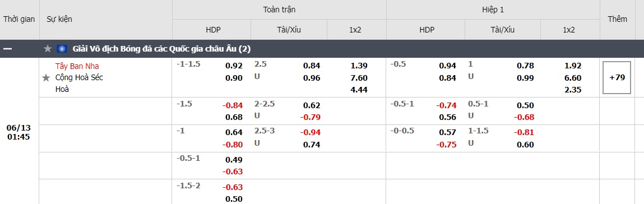Select Cộng Hoà Séc win odds 7.60
The width and height of the screenshot is (644, 204).
click(x=359, y=77)
